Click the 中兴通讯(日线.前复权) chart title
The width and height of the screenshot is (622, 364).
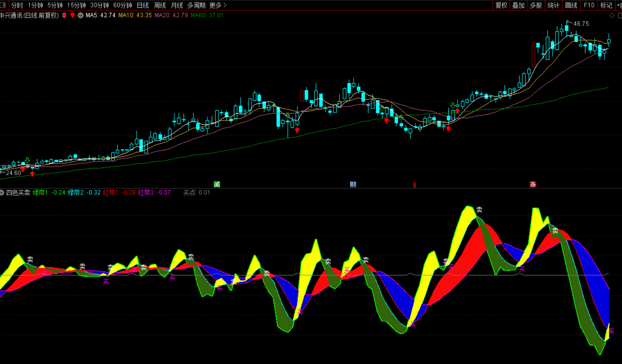pos(29,15)
